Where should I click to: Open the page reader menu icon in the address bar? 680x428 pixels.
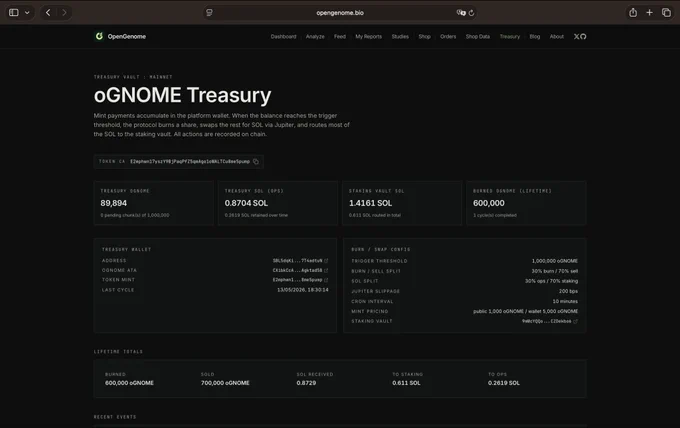coord(209,13)
